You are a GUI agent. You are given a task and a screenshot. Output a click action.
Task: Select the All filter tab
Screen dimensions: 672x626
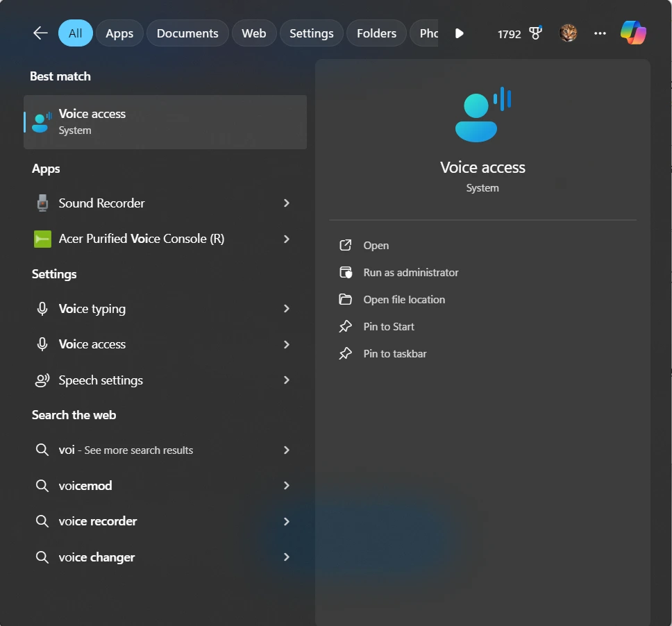(x=76, y=33)
